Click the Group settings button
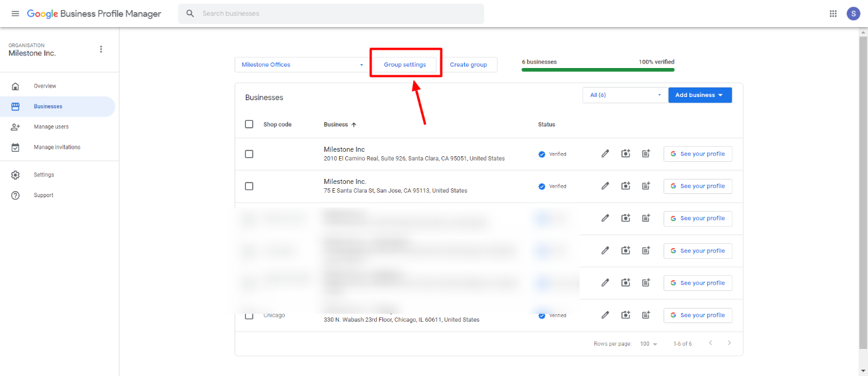 (405, 65)
